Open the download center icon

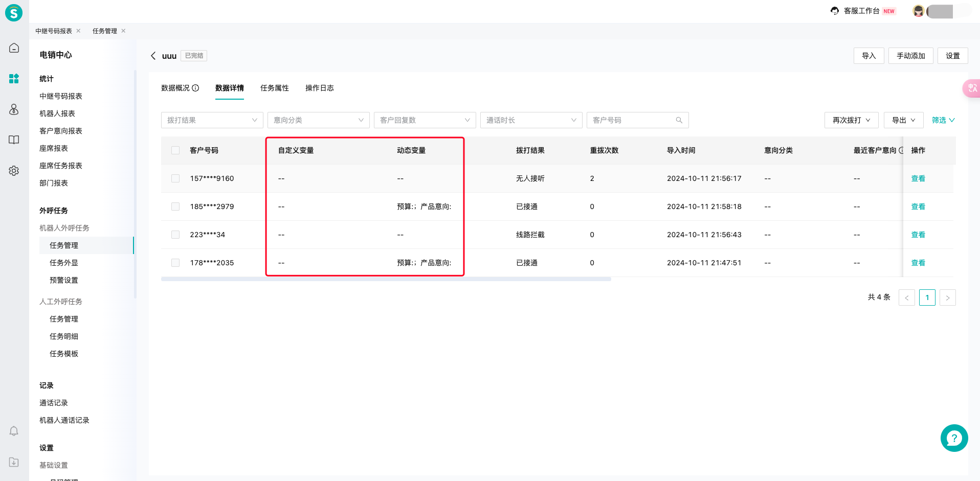14,462
